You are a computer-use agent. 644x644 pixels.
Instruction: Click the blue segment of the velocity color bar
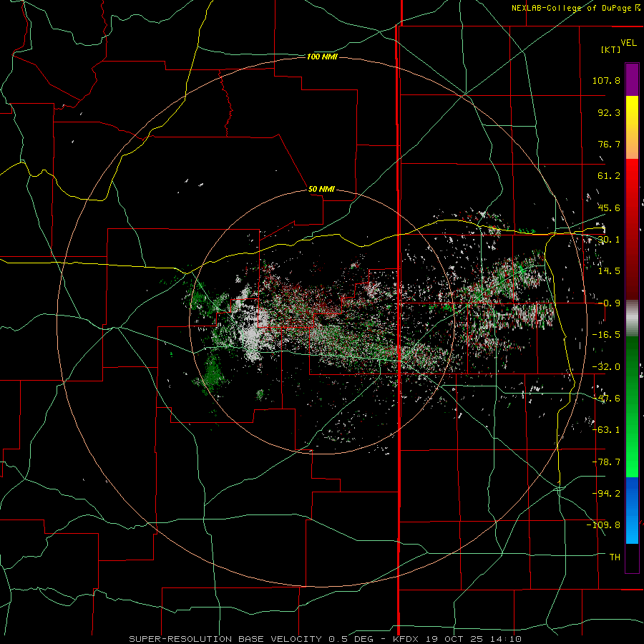pos(632,510)
